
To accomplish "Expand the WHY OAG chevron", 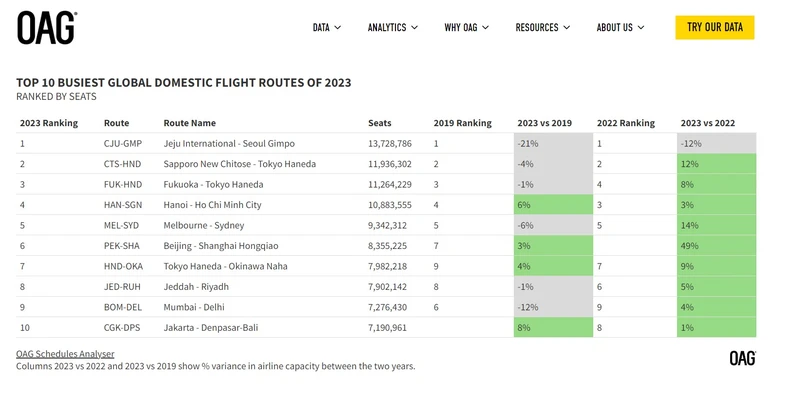I will pyautogui.click(x=485, y=28).
